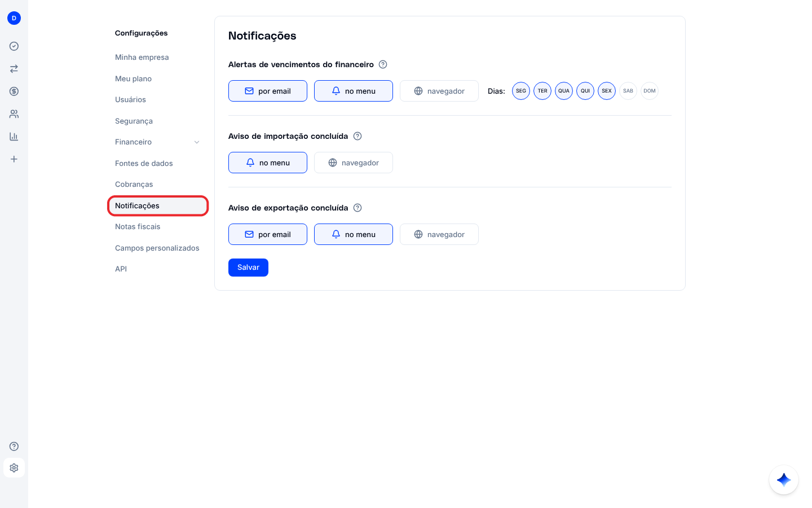
Task: Open the help question mark in sidebar
Action: (x=14, y=446)
